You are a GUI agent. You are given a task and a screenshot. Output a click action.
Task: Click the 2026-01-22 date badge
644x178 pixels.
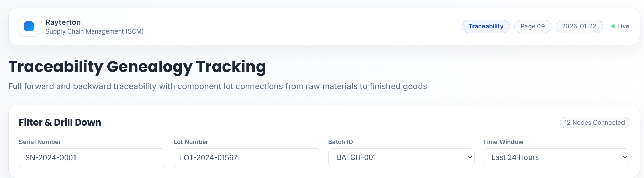(579, 26)
